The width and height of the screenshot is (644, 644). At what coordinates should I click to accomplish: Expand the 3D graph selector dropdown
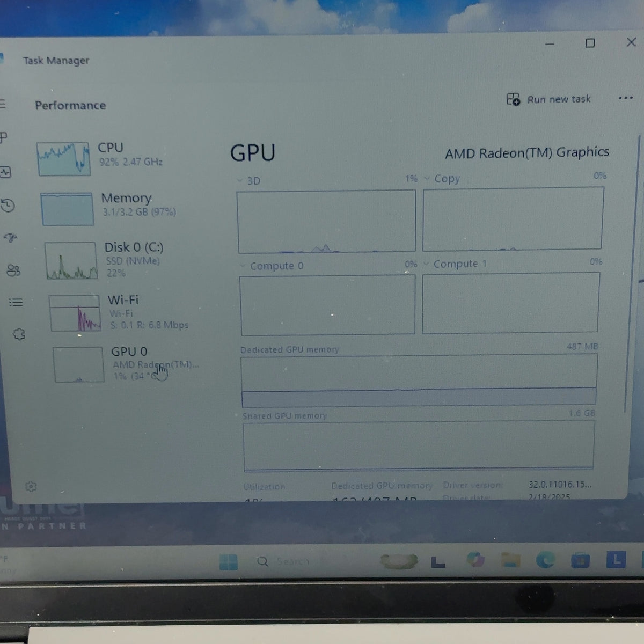(240, 181)
